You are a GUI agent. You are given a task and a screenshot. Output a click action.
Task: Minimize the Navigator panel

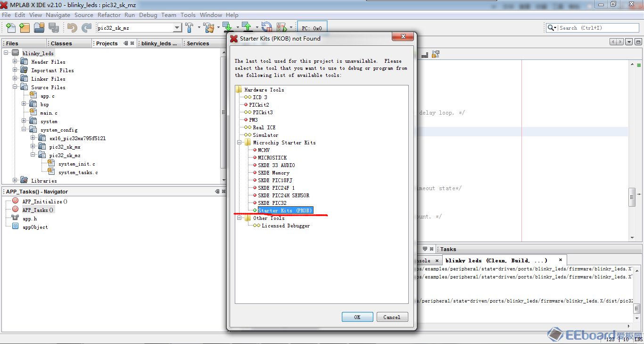click(x=217, y=192)
